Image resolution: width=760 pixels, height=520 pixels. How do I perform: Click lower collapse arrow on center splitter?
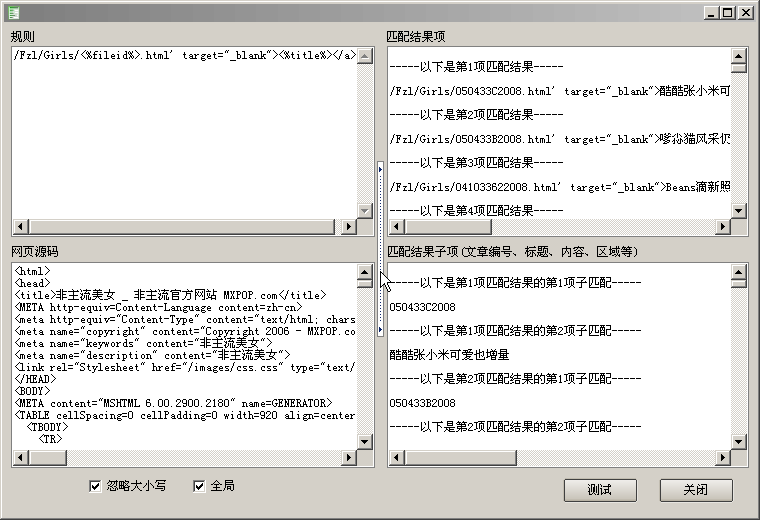click(380, 329)
